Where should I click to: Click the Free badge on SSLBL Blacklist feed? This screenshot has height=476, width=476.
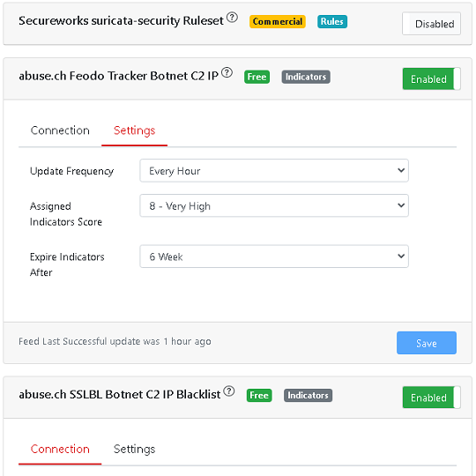259,395
